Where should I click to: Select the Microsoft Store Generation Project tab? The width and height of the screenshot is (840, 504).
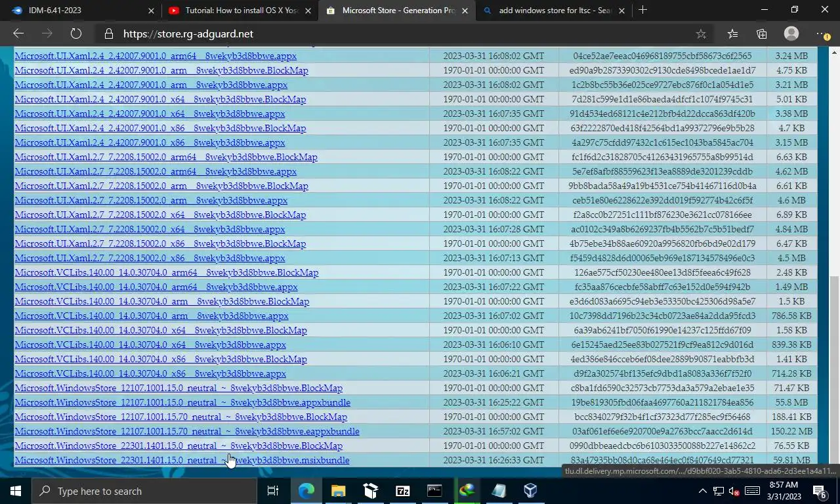(x=398, y=10)
